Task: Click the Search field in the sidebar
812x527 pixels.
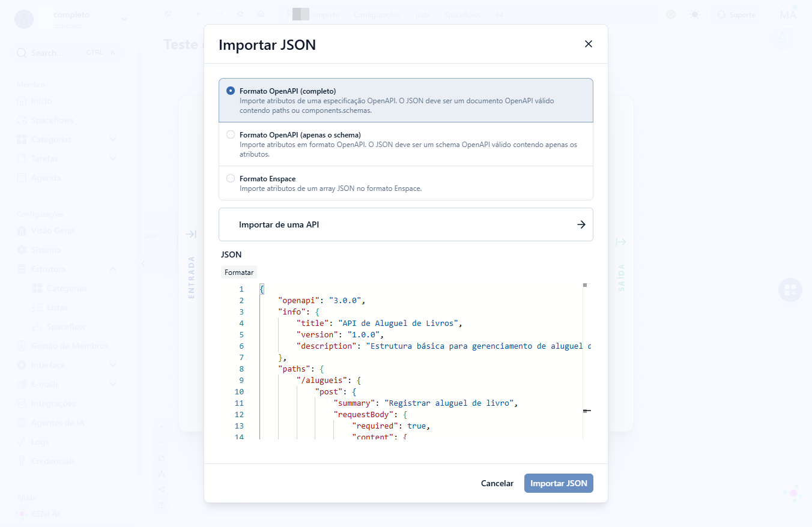Action: [67, 53]
